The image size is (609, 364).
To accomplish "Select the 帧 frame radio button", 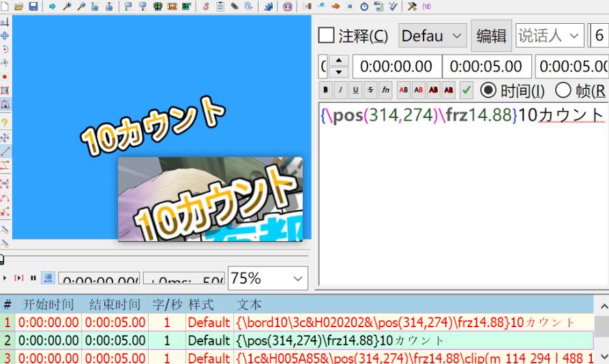I will pos(563,90).
